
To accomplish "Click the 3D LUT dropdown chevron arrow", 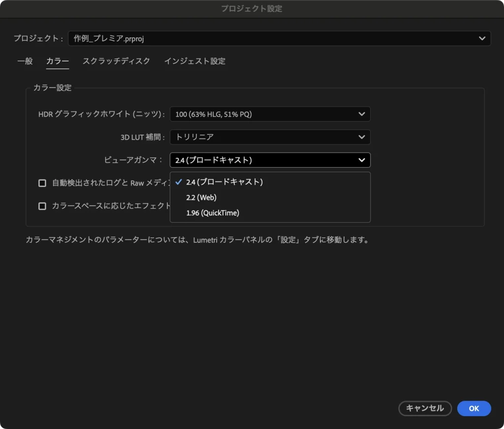I will click(x=362, y=137).
